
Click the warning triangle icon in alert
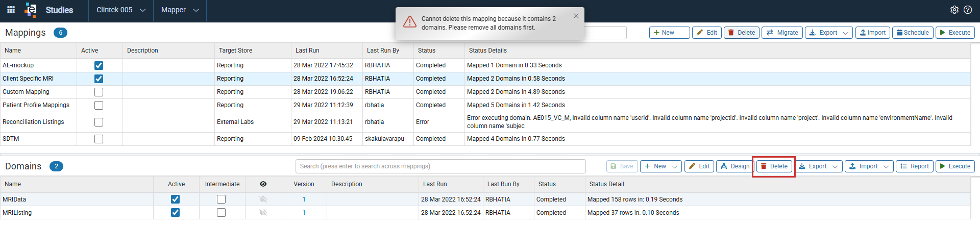point(410,22)
